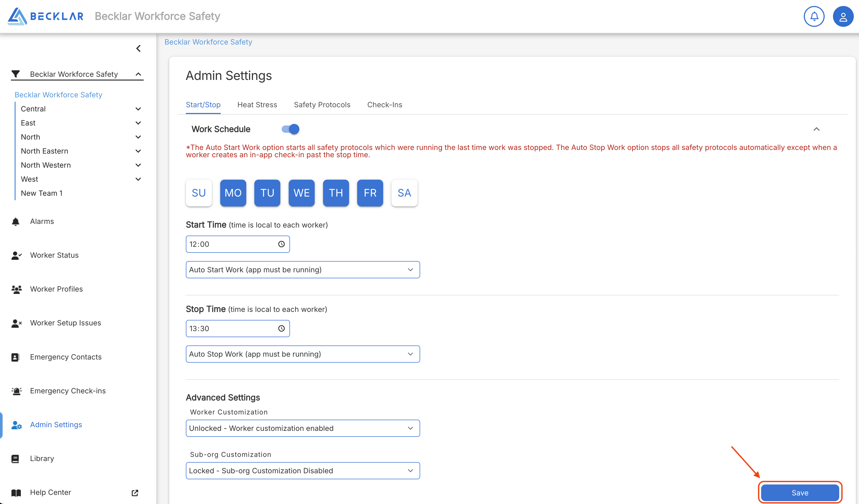
Task: Collapse the sidebar with the left chevron
Action: coord(138,48)
